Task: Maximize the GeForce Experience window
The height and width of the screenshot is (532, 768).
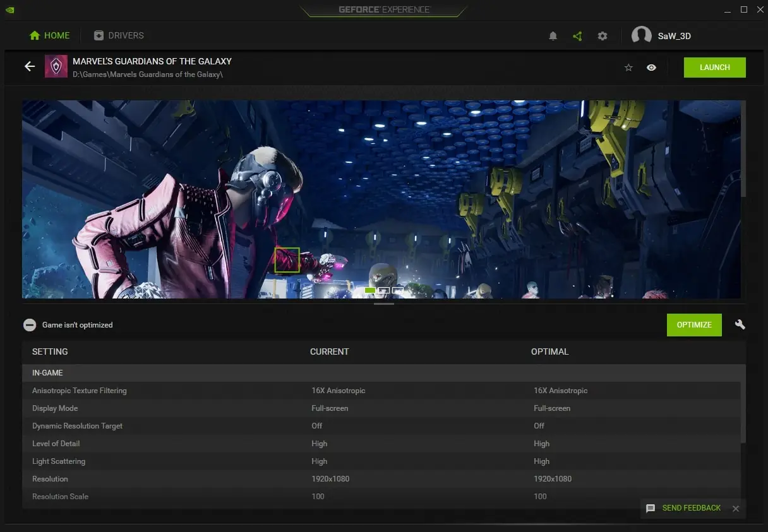Action: point(744,9)
